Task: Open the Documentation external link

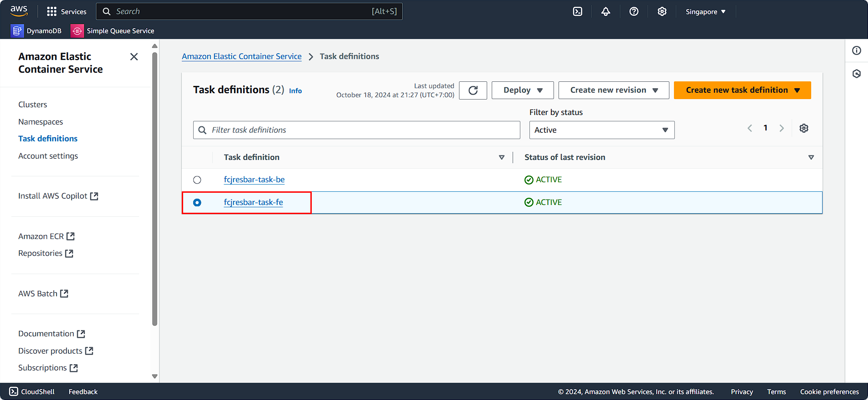Action: coord(52,334)
